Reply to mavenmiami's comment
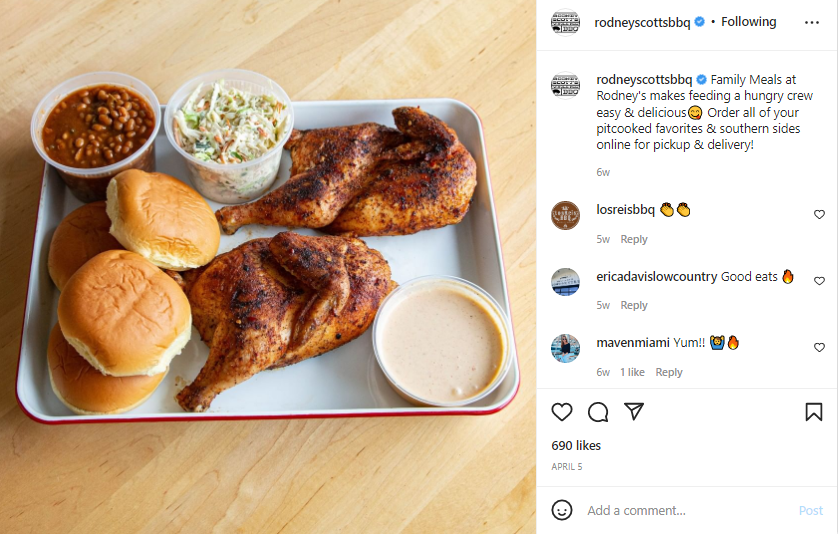Screen dimensions: 838x534 tap(669, 372)
